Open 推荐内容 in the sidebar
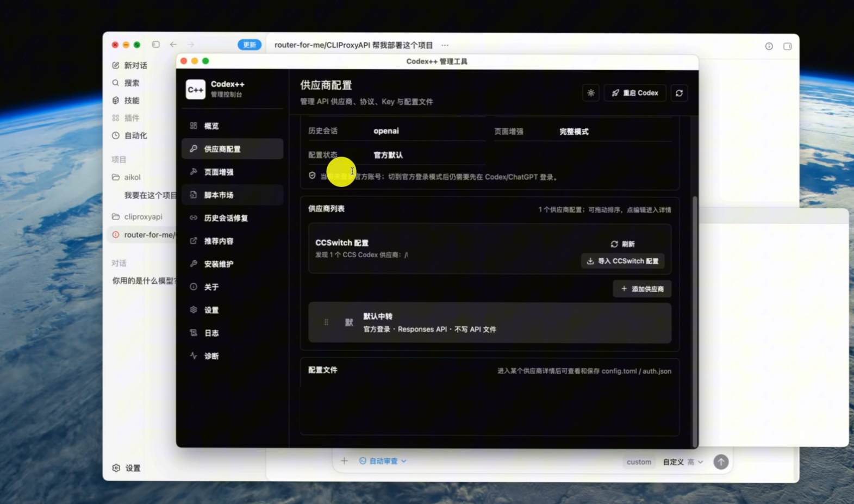The height and width of the screenshot is (504, 854). 232,241
